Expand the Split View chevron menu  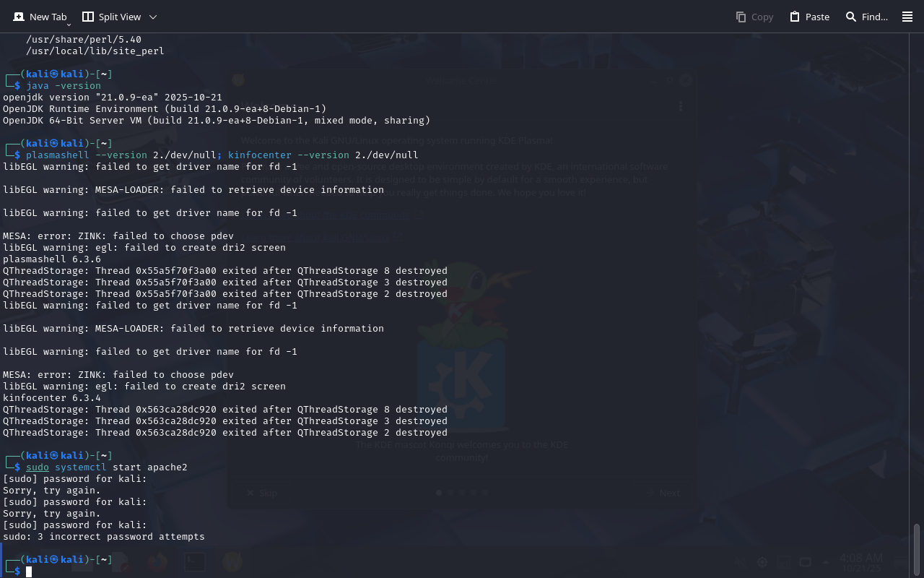[x=152, y=17]
